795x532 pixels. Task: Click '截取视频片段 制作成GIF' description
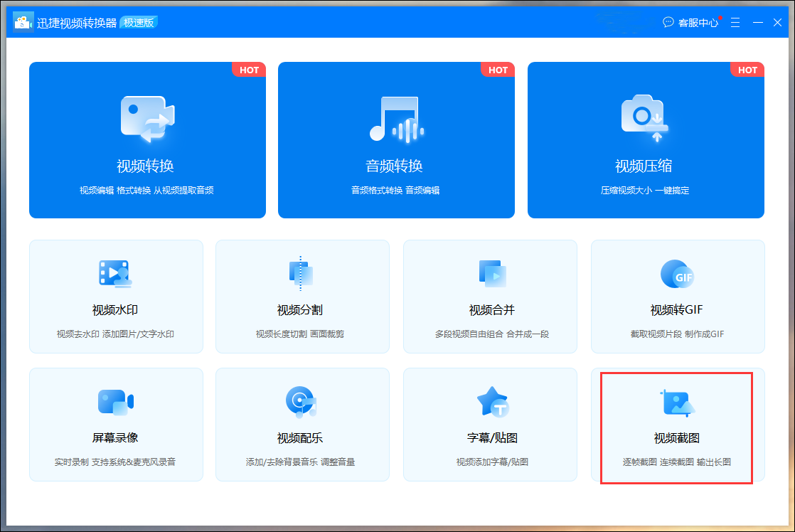tap(678, 334)
